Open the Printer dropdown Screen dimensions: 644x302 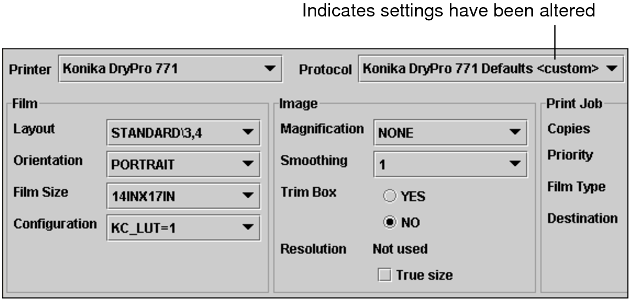tap(169, 69)
